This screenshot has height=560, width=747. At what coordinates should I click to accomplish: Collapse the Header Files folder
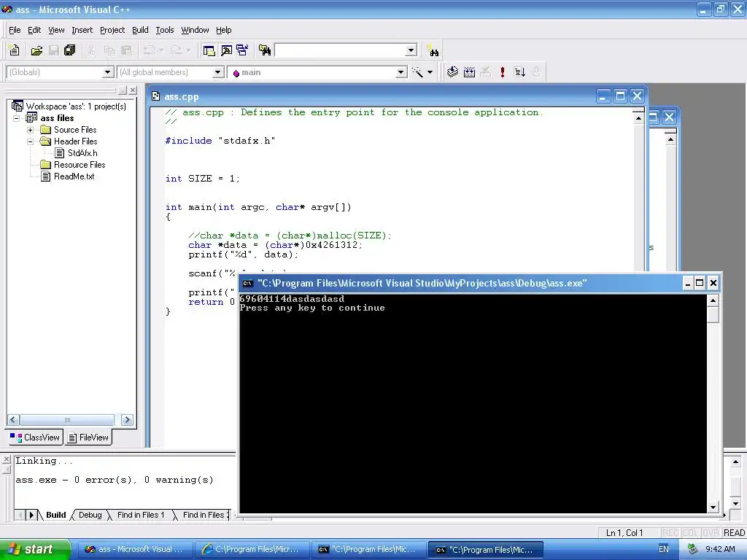30,141
